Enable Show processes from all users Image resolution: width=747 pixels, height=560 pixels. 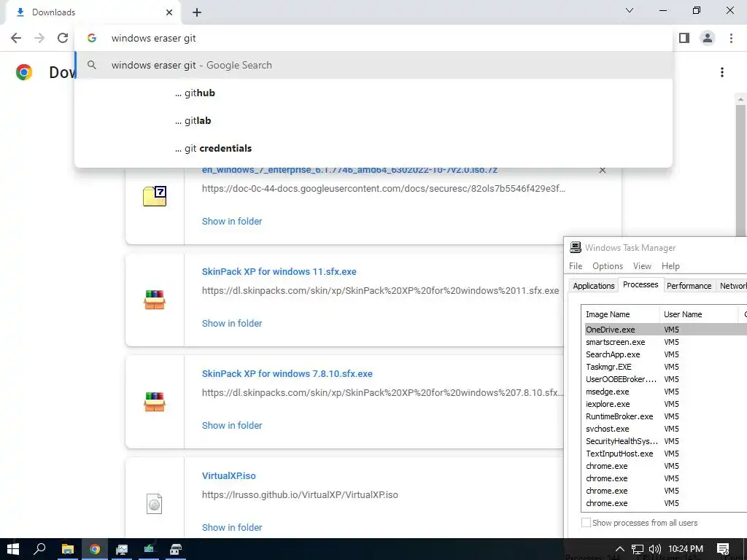click(586, 522)
